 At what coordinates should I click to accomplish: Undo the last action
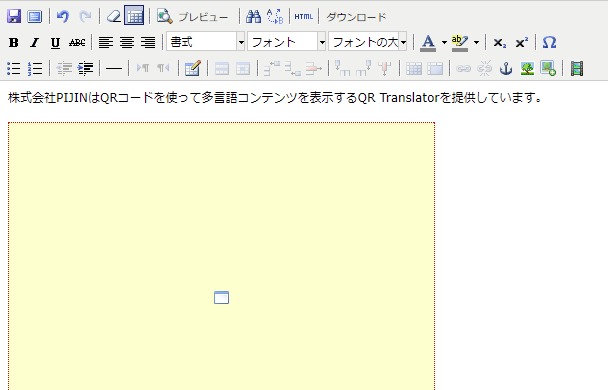point(62,16)
